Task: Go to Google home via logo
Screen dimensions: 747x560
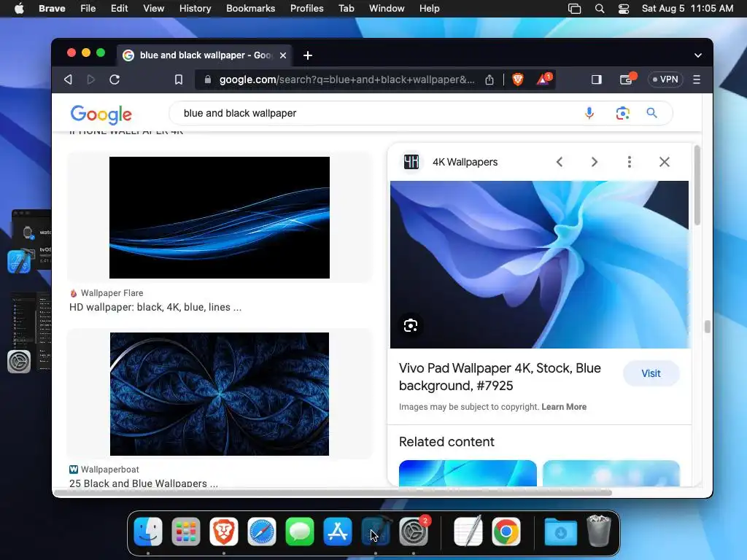Action: pyautogui.click(x=101, y=114)
